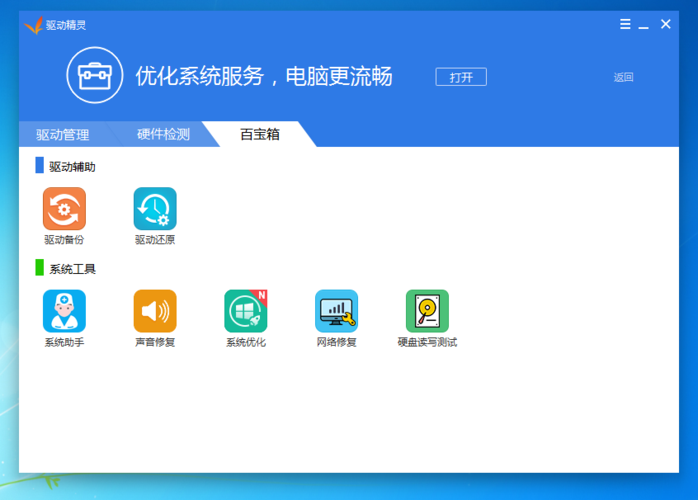
Task: Click the 系统工具 section header
Action: pos(72,269)
